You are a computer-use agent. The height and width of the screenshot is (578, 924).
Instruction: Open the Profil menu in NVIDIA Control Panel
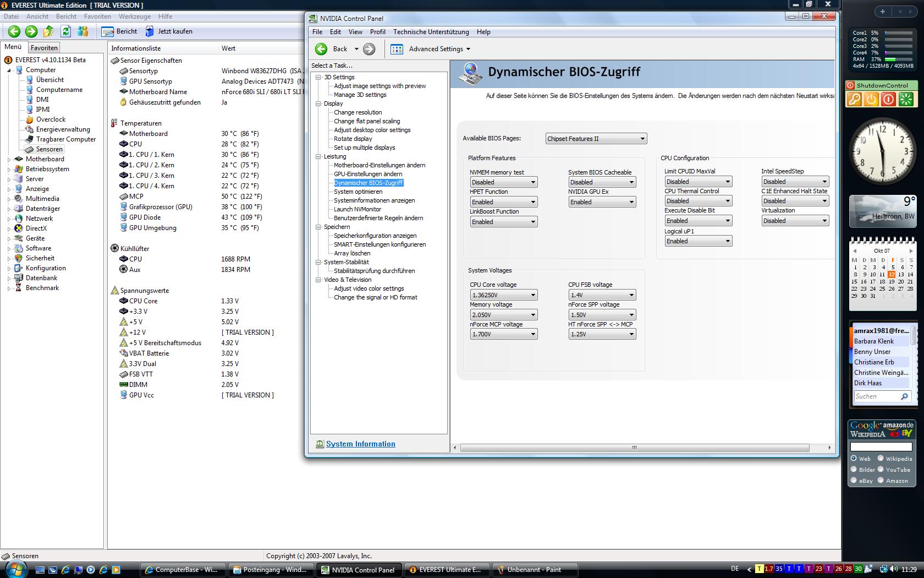click(x=377, y=32)
